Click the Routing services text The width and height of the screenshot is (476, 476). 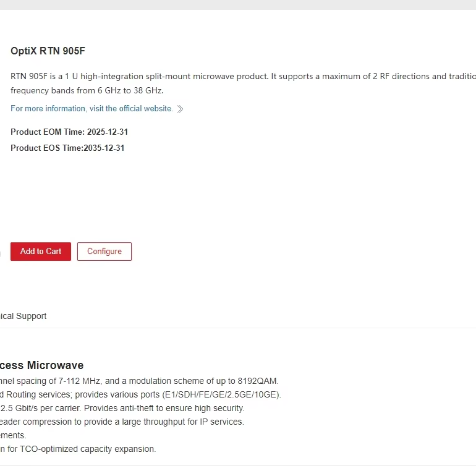click(x=31, y=394)
